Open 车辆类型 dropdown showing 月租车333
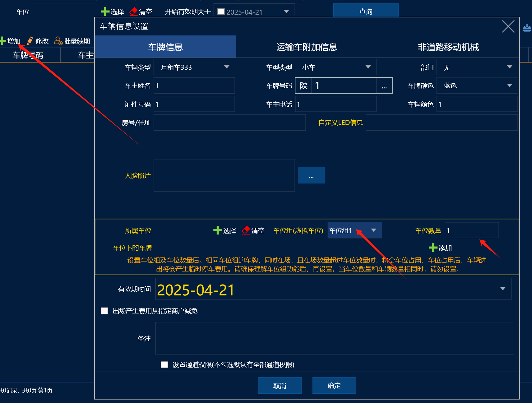The image size is (532, 403). [194, 67]
